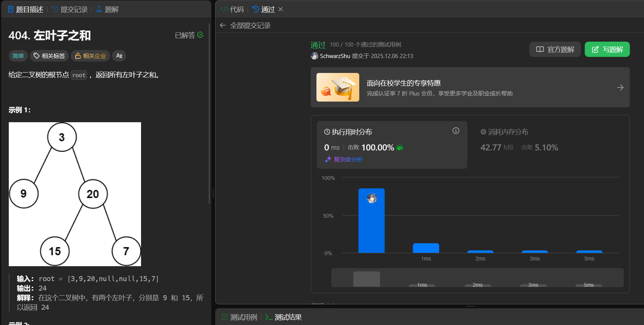Click the font translate Aa icon
This screenshot has height=325, width=644.
(119, 56)
